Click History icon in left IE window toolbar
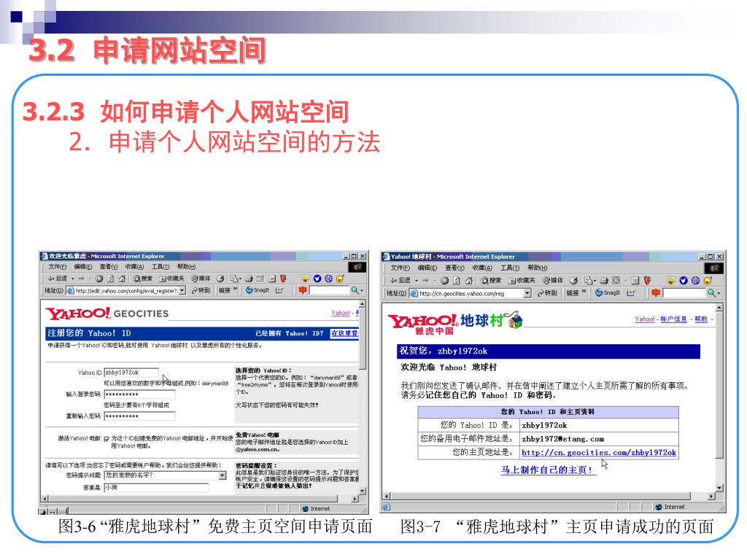 [x=220, y=279]
